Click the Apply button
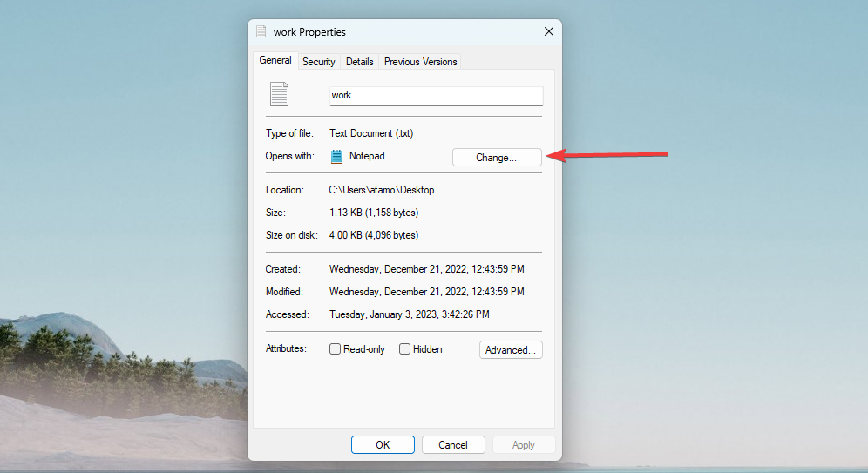This screenshot has width=868, height=473. [523, 444]
